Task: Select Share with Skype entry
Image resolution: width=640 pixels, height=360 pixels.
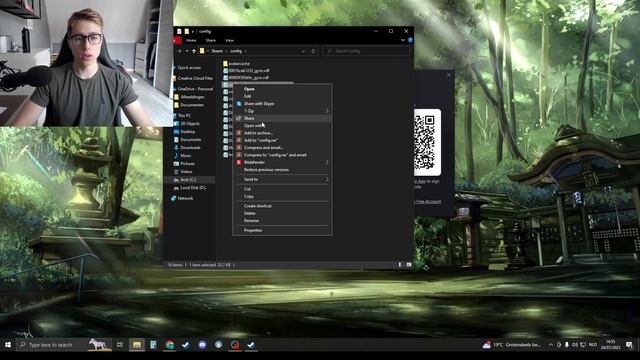Action: pyautogui.click(x=282, y=104)
